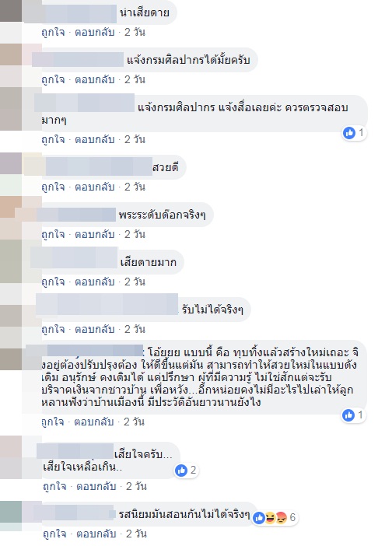Click the '2 วัน' timestamp under 'แจ้งสื่อเลยค่ะ' comment
Screen dimensions: 392x546
click(x=135, y=140)
